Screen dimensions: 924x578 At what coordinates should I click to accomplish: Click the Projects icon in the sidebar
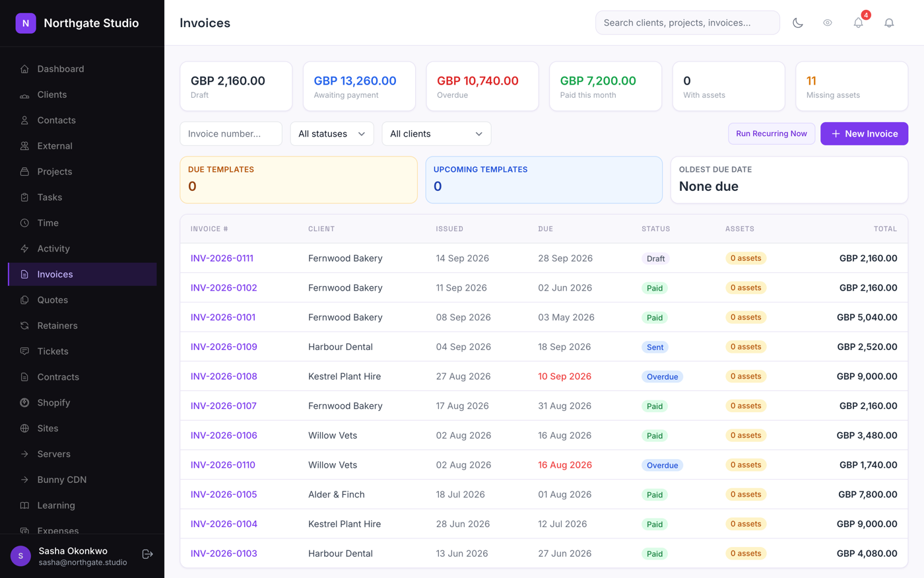point(24,172)
